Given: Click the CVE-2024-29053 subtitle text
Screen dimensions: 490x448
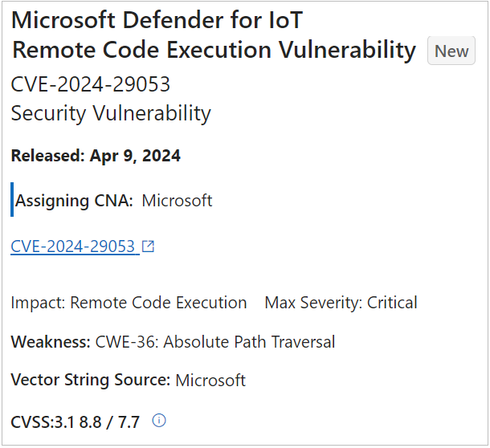Looking at the screenshot, I should pyautogui.click(x=90, y=84).
